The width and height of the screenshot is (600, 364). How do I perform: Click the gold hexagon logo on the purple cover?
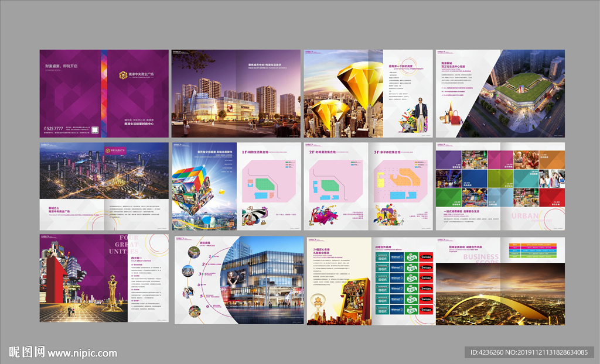123,75
